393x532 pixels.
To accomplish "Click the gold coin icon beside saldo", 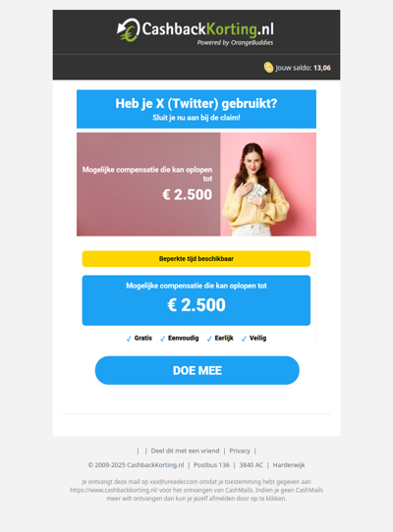I will (268, 68).
